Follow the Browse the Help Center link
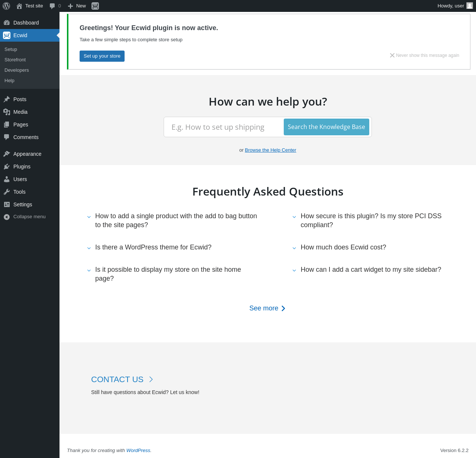The width and height of the screenshot is (476, 458). 270,150
